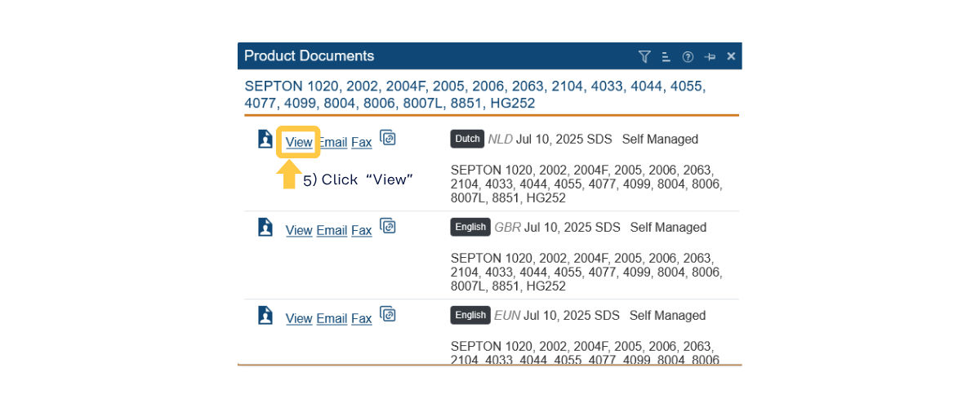This screenshot has height=408, width=980.
Task: Click SEPTON product description under Dutch row
Action: click(586, 184)
